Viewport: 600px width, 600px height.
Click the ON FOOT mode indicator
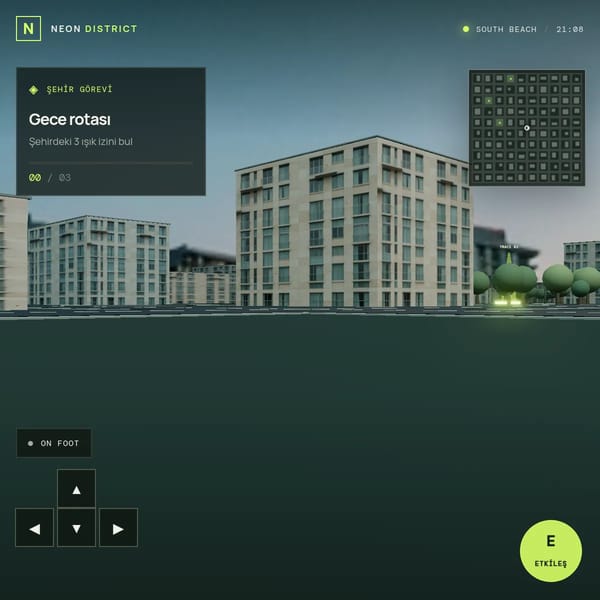[x=54, y=443]
